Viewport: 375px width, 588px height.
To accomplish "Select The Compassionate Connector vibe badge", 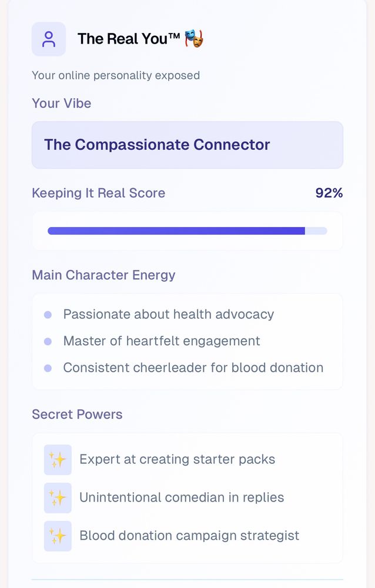I will 187,145.
